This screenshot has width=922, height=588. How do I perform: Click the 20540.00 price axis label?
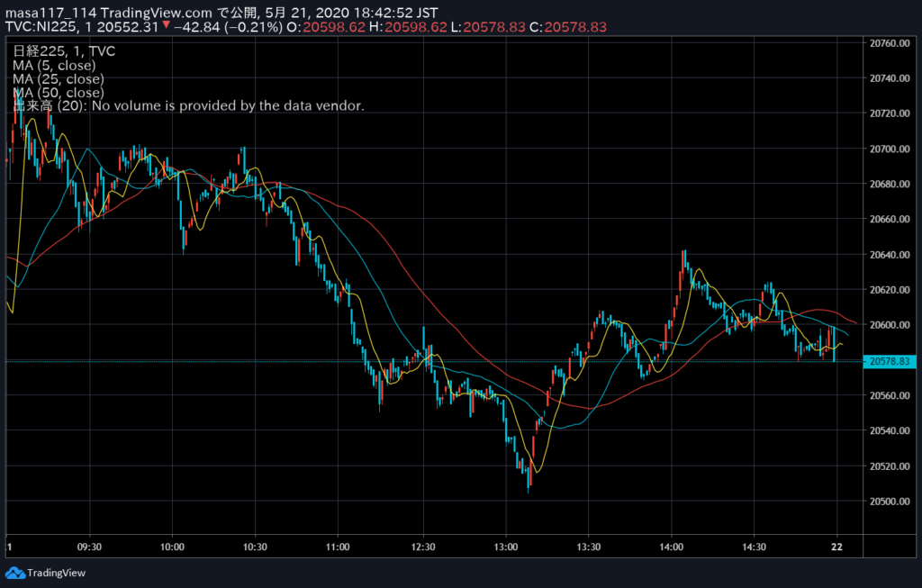890,431
